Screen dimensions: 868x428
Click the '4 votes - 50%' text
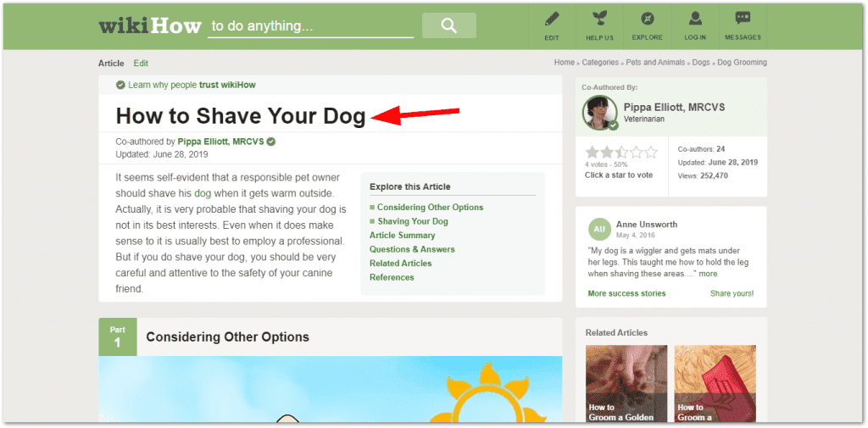click(x=607, y=164)
